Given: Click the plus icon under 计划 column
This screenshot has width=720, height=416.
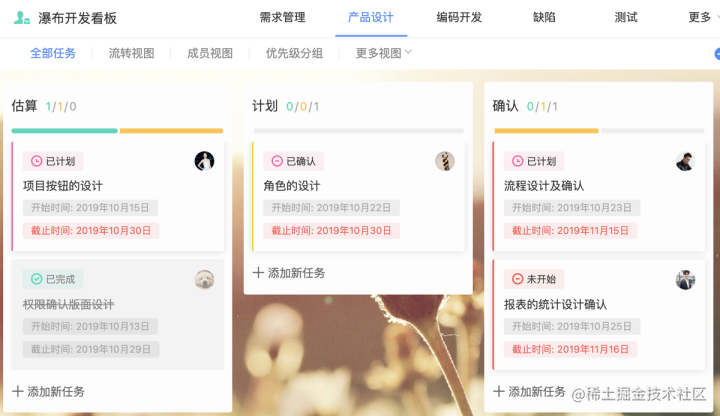Looking at the screenshot, I should coord(258,273).
